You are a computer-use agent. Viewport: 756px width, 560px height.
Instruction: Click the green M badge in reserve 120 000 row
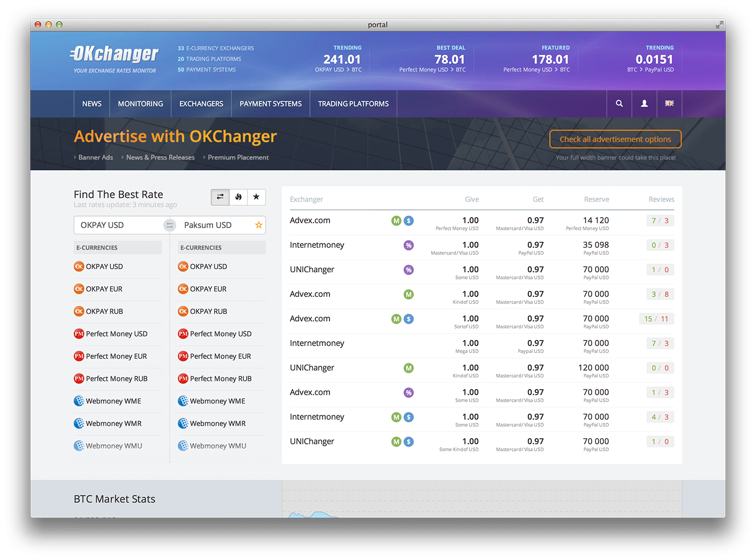[x=408, y=368]
